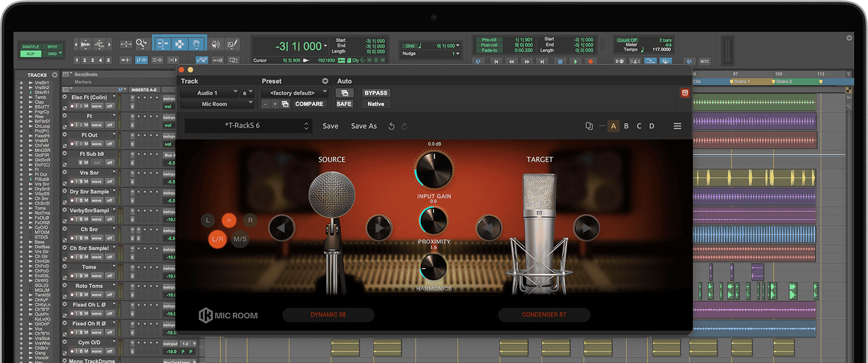Image resolution: width=868 pixels, height=363 pixels.
Task: Click the undo arrow in the plugin header
Action: 392,126
